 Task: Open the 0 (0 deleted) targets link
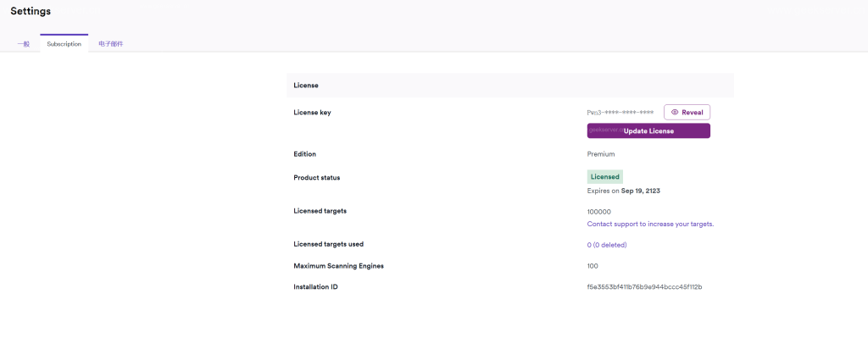[x=606, y=244]
